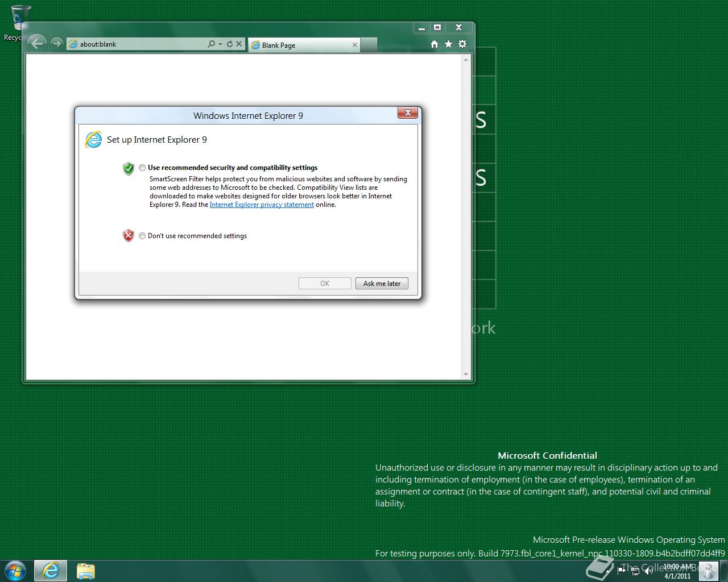The image size is (728, 582).
Task: Click the red shield not-recommended icon
Action: 129,236
